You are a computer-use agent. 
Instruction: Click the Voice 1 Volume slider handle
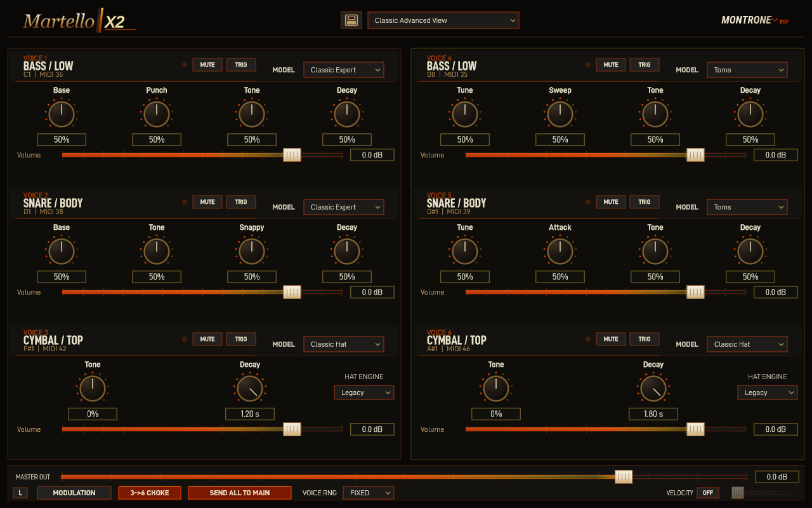coord(292,155)
